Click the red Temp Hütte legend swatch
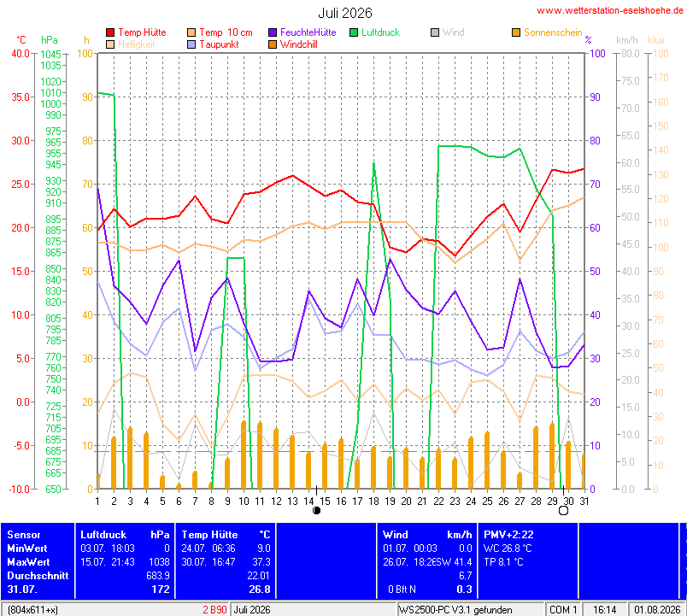This screenshot has height=616, width=687. click(x=110, y=32)
